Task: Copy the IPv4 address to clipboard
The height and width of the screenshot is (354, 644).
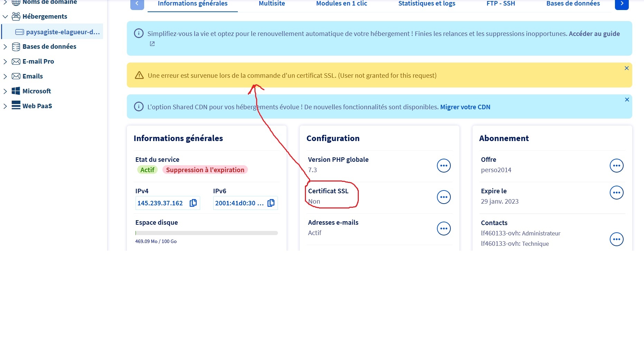Action: [x=193, y=203]
